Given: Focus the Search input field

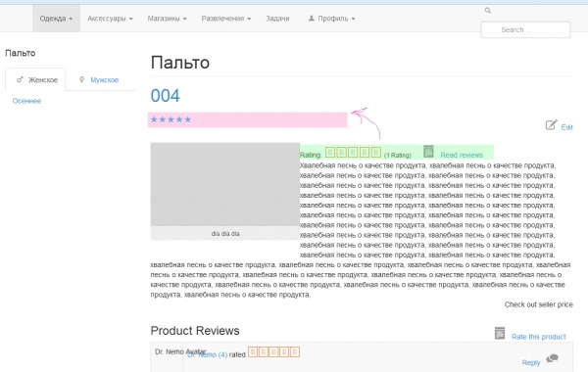Looking at the screenshot, I should pos(525,30).
